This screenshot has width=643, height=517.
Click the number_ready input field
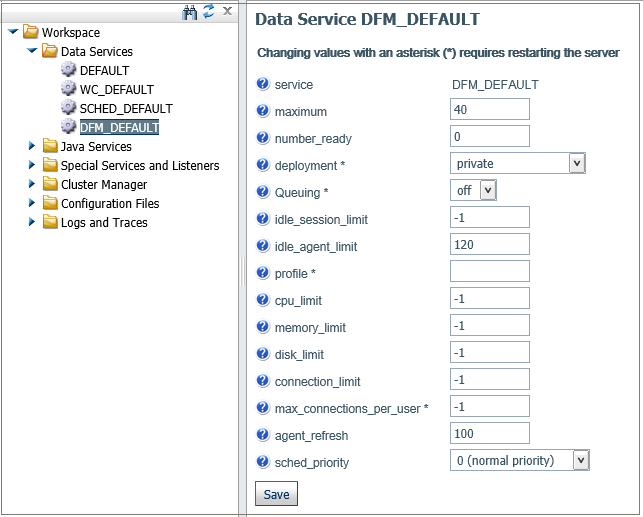tap(490, 136)
